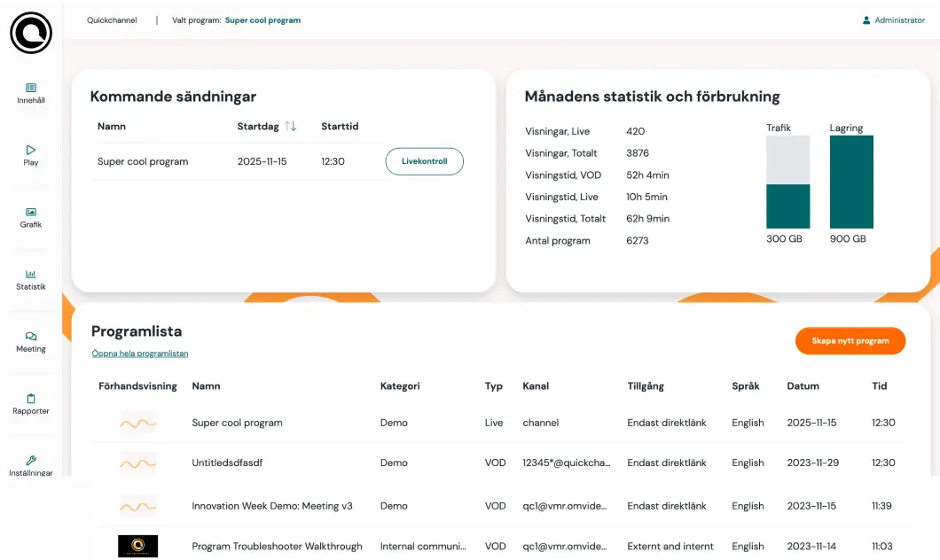Screen dimensions: 940x560
Task: Click the selected program name in header
Action: [262, 20]
